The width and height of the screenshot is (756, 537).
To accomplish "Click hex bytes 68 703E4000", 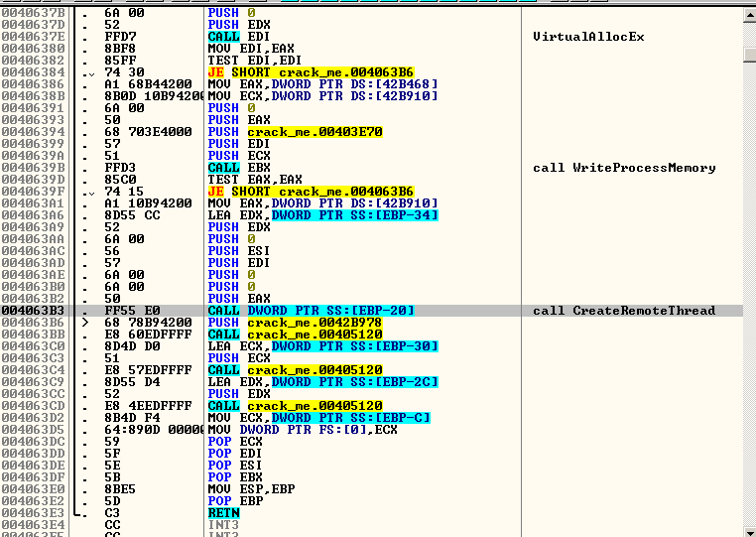I will (x=139, y=132).
